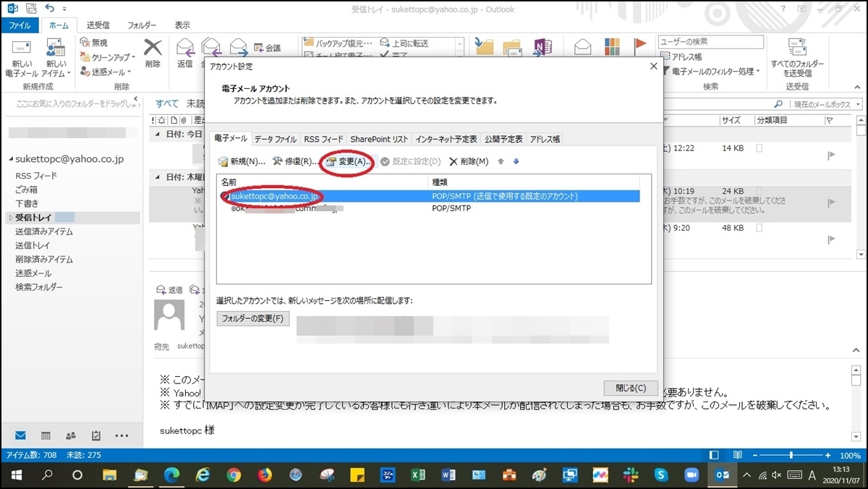Open Excel from the taskbar
Screen dimensions: 868x489
pos(417,475)
